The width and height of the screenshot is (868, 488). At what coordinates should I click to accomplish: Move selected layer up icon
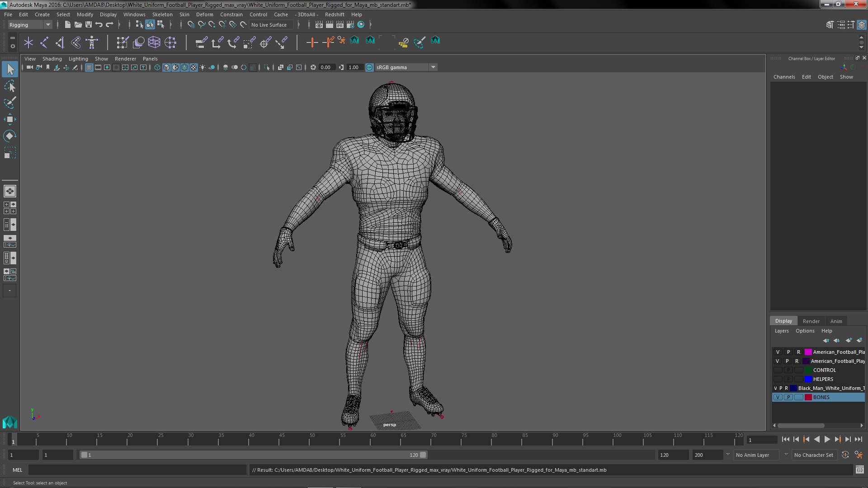coord(826,340)
